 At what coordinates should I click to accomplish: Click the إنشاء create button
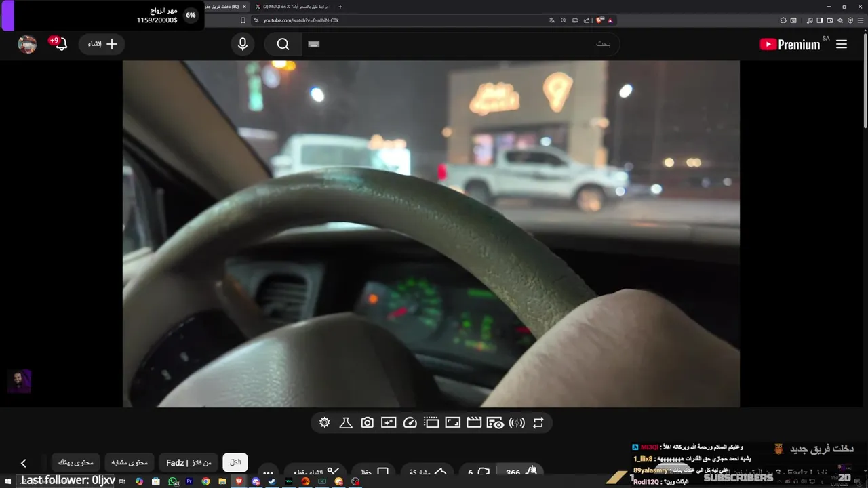pyautogui.click(x=102, y=44)
